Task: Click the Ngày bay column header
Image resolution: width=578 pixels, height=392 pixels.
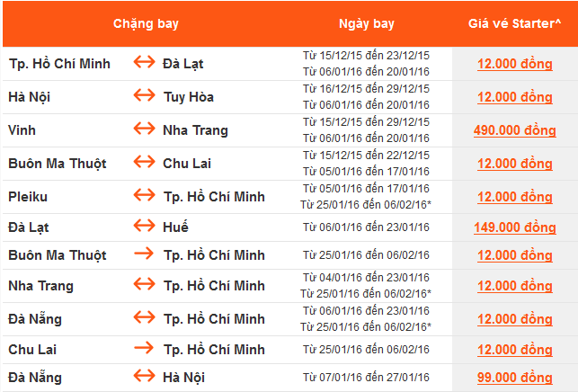Action: [x=366, y=20]
